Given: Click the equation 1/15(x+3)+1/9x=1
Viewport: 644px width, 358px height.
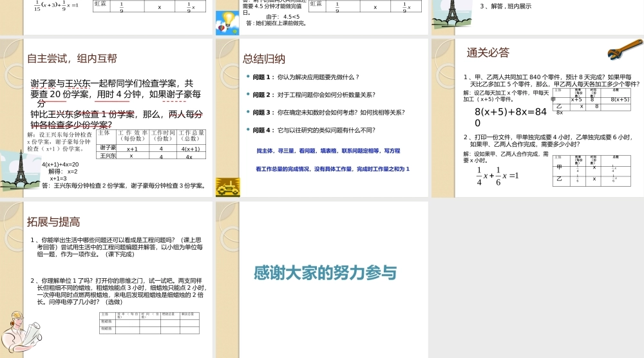Looking at the screenshot, I should click(x=56, y=6).
